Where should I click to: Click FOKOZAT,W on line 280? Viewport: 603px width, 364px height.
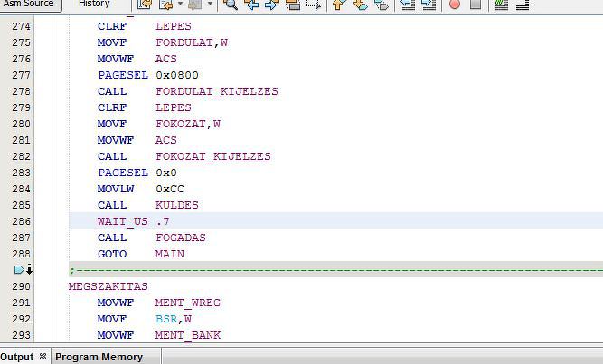[188, 124]
